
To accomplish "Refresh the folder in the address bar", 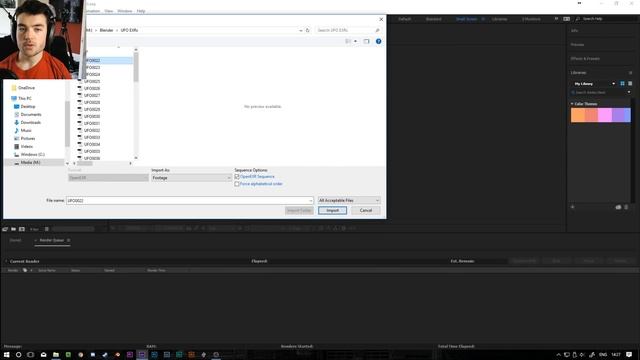I will point(308,30).
